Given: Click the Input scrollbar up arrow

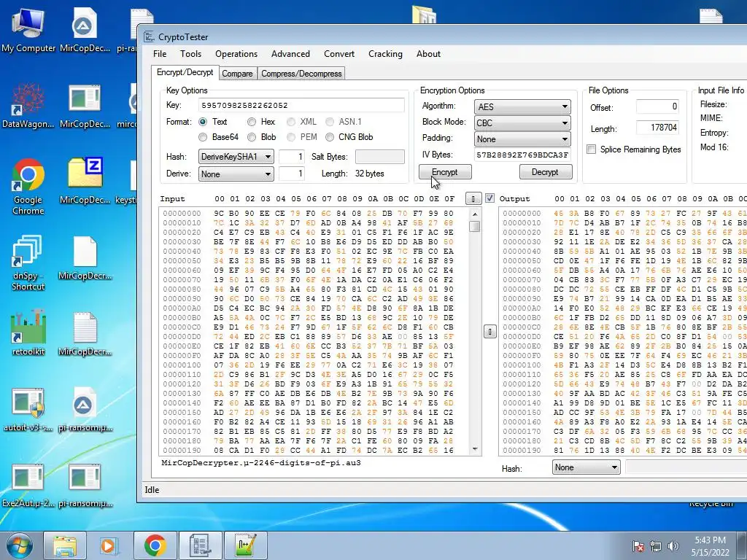Looking at the screenshot, I should [474, 214].
